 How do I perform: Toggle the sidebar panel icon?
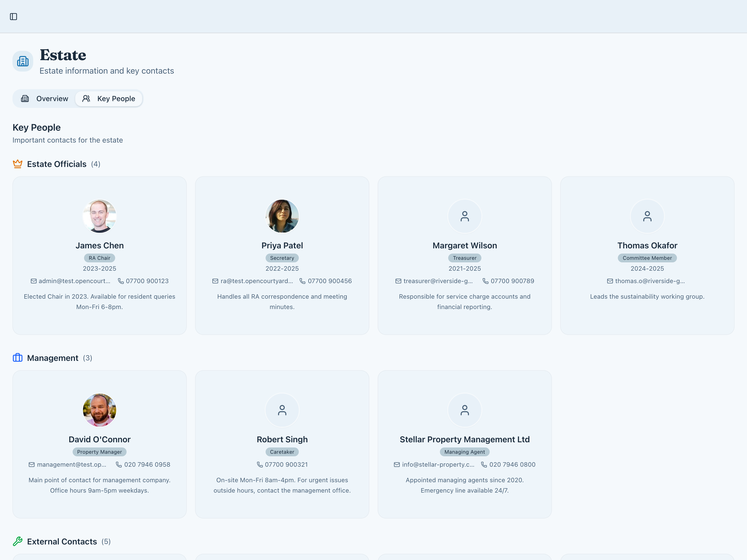point(13,17)
